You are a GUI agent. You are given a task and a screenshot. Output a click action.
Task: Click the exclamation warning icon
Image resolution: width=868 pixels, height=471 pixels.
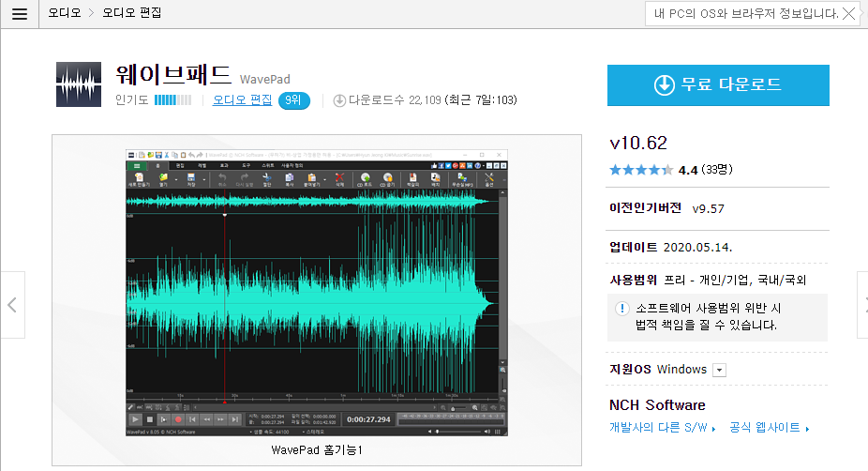point(622,308)
